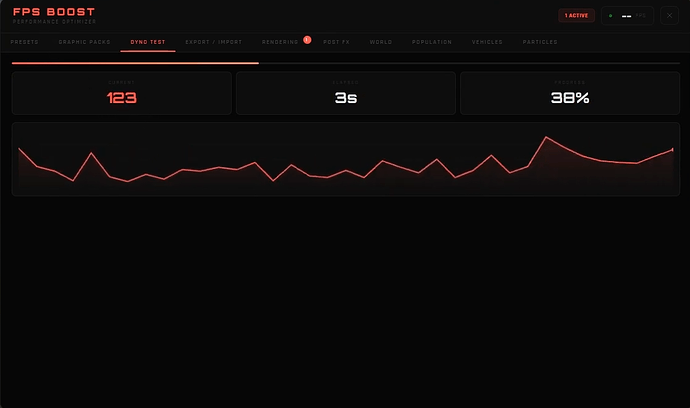The height and width of the screenshot is (408, 690).
Task: Click the progress value 38%
Action: (x=570, y=98)
